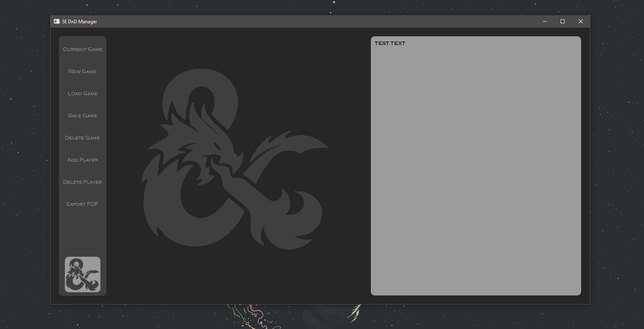Click the small D&D logo in sidebar

coord(82,274)
